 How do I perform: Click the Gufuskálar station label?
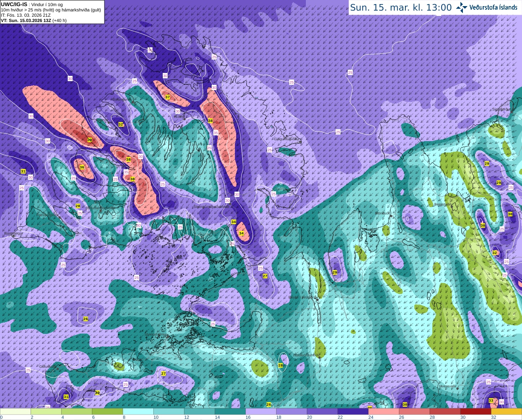(48, 366)
